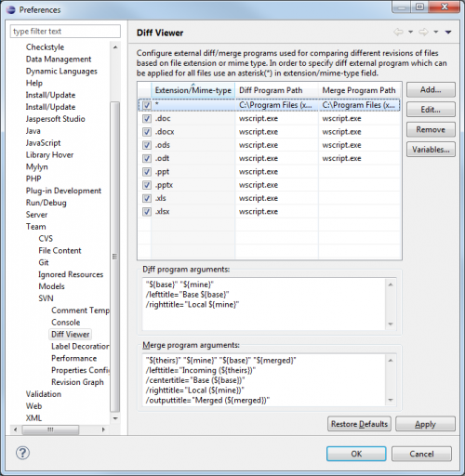Click the Cancel button
465x476 pixels.
pyautogui.click(x=421, y=454)
